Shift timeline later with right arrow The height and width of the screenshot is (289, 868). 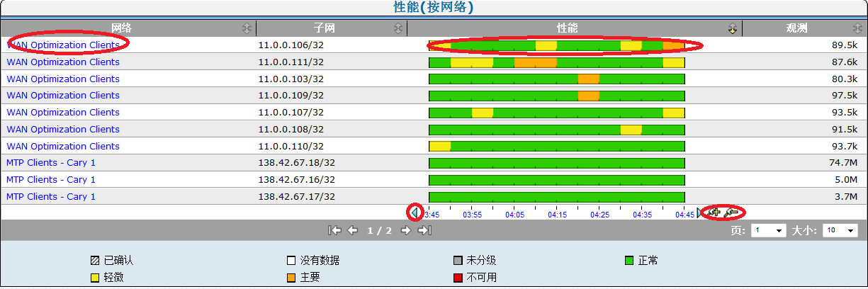pyautogui.click(x=700, y=212)
